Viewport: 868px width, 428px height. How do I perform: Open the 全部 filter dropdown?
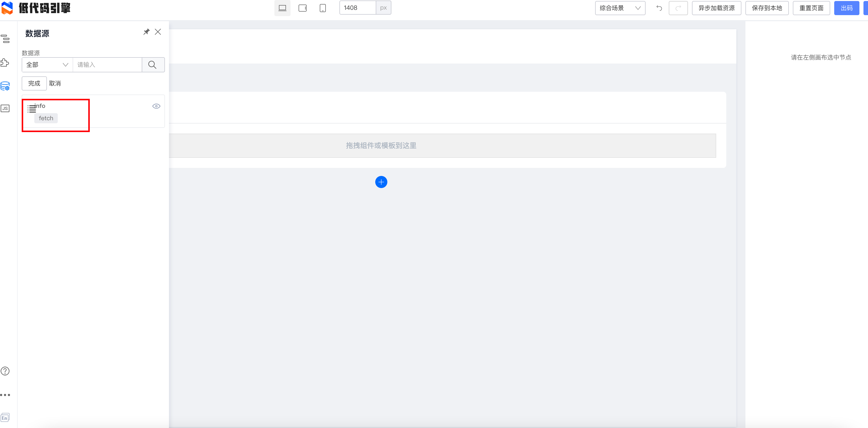tap(46, 65)
